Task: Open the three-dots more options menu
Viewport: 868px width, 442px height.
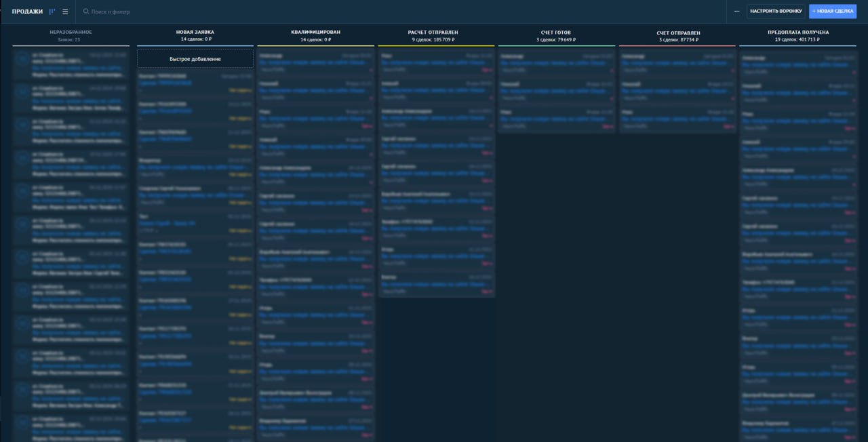Action: 736,12
